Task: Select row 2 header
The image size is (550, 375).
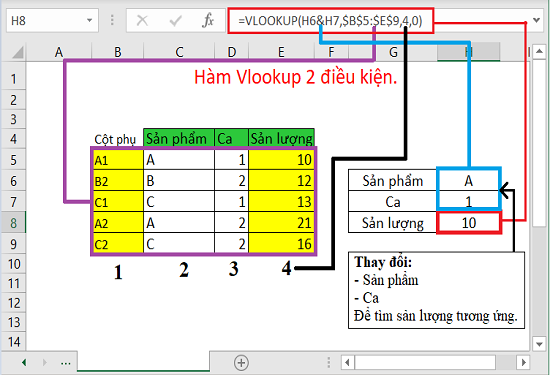Action: pyautogui.click(x=13, y=100)
